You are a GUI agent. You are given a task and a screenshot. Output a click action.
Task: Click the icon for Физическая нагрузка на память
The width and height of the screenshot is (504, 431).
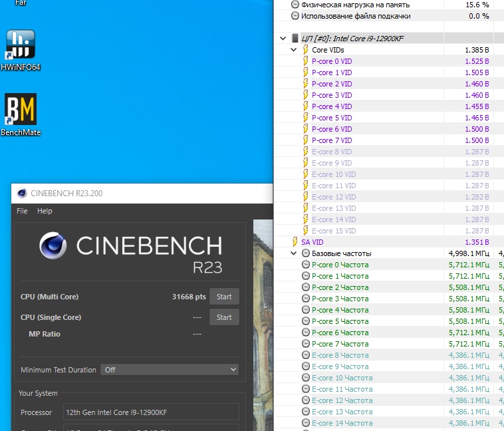click(295, 5)
